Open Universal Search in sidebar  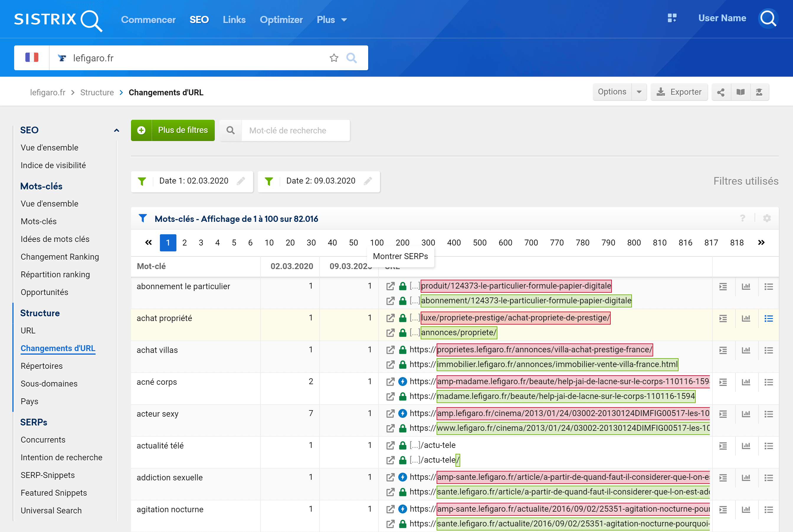click(51, 511)
